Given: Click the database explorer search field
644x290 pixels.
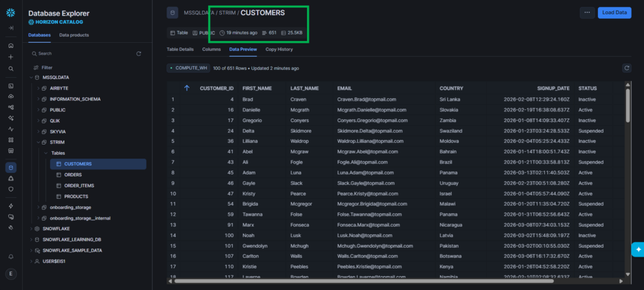Looking at the screenshot, I should (x=82, y=54).
